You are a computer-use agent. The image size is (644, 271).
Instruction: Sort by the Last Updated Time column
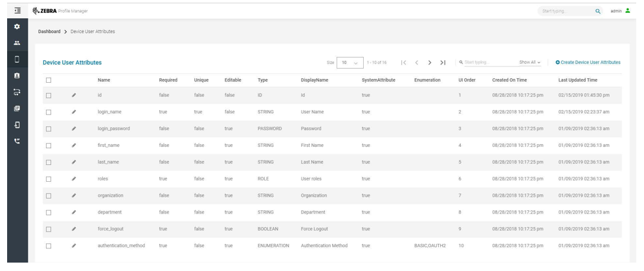click(577, 80)
